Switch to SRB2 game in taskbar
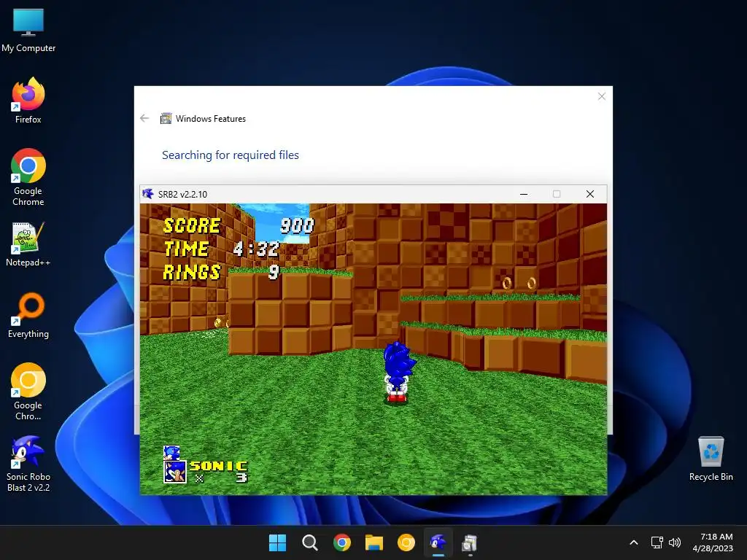 point(438,542)
